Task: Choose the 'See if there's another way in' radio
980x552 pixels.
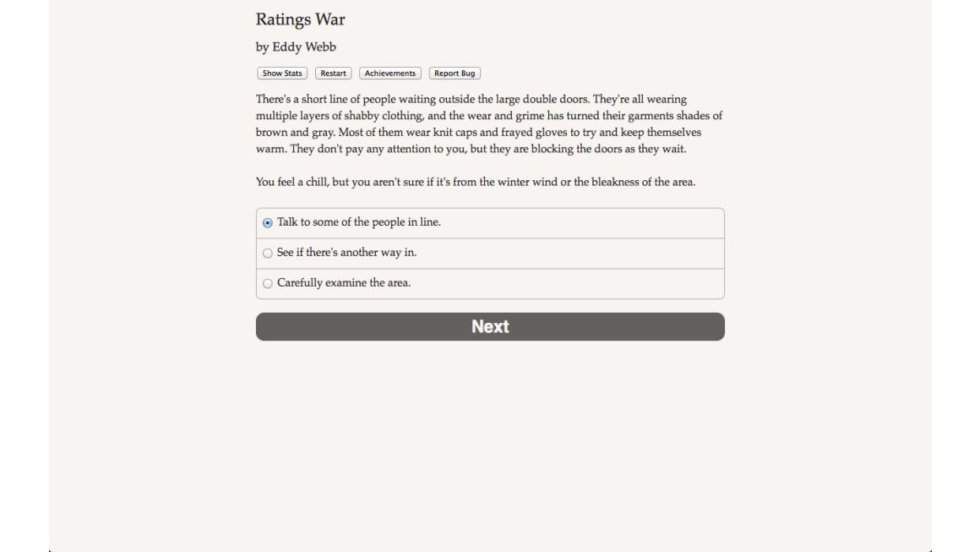Action: [268, 254]
